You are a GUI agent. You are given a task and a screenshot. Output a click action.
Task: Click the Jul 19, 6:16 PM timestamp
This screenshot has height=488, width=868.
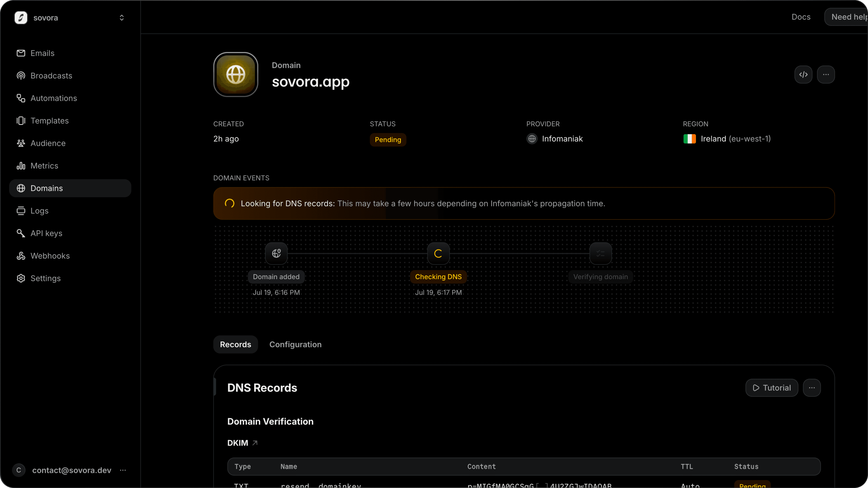pyautogui.click(x=276, y=293)
